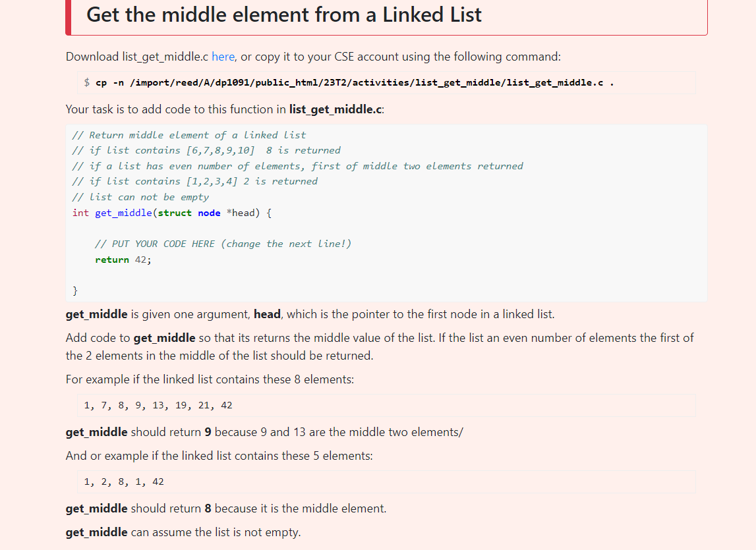Screen dimensions: 756x550
Task: Click the five-element example list '1, 2, 8, 1, 42'
Action: (124, 481)
